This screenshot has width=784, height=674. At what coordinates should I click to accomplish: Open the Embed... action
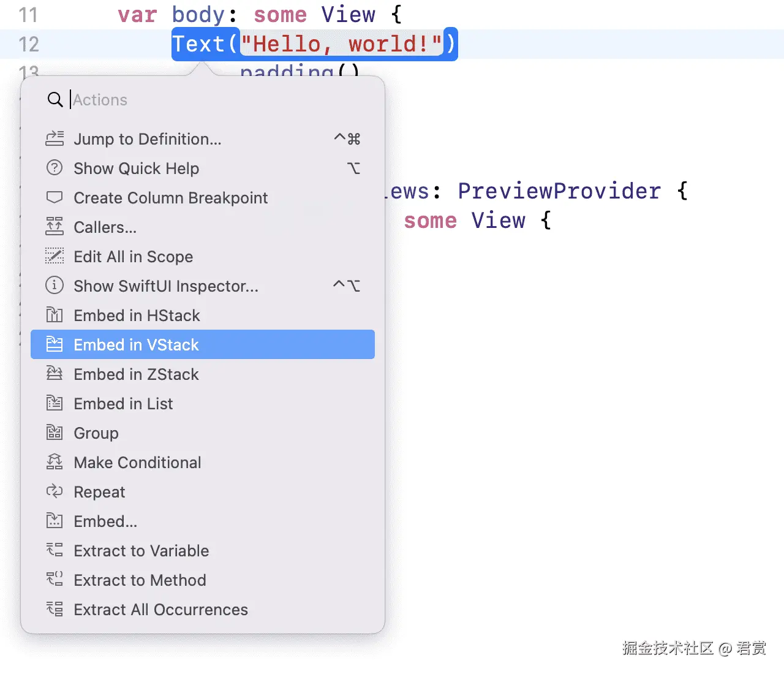(105, 521)
